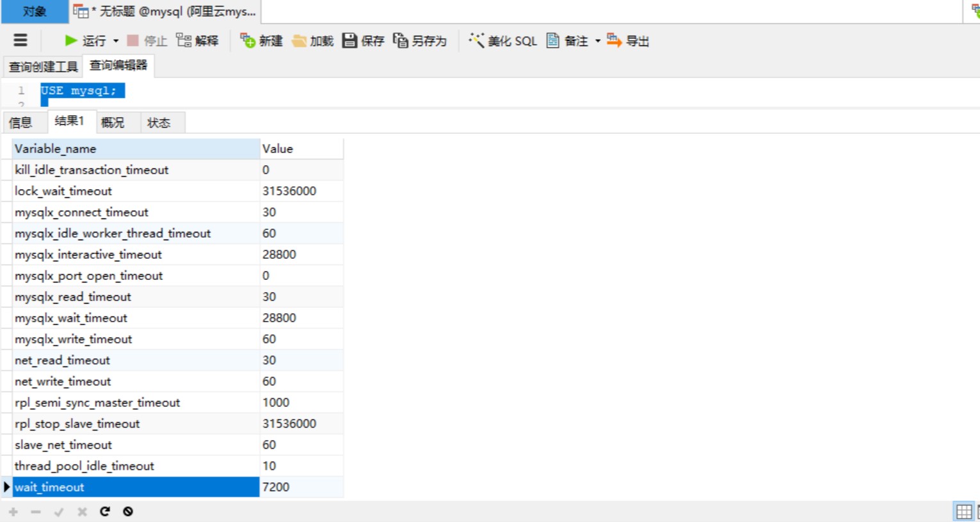The height and width of the screenshot is (522, 980).
Task: Click the wait_timeout value cell 7200
Action: click(x=300, y=487)
